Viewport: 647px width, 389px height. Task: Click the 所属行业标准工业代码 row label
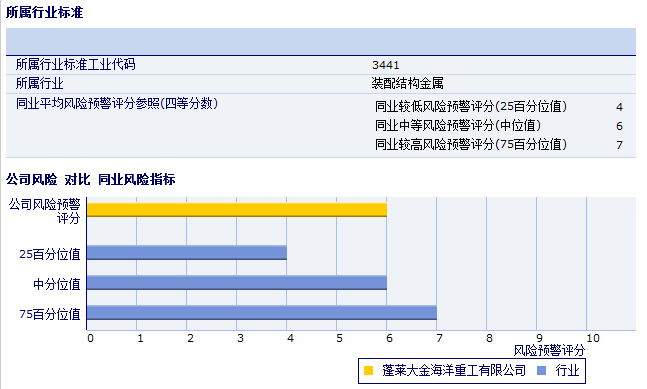(x=76, y=64)
